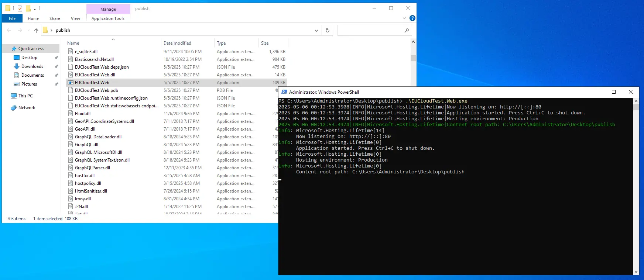
Task: Click the Fluid.dll file icon
Action: [x=71, y=114]
